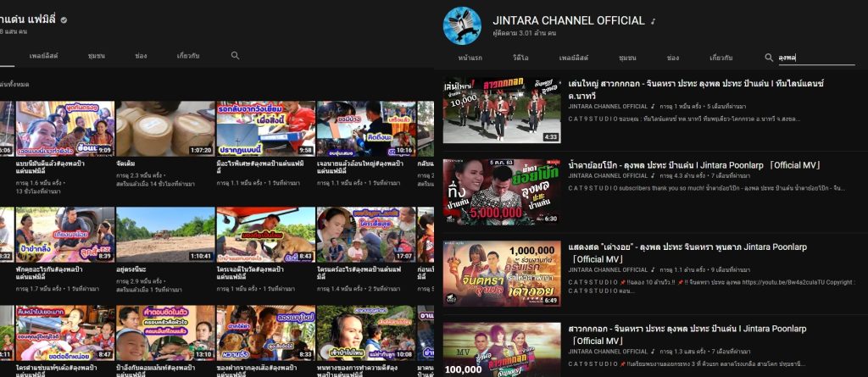Screen dimensions: 868x377
Task: Play the 9:58 video thumbnail on left channel
Action: (x=264, y=129)
